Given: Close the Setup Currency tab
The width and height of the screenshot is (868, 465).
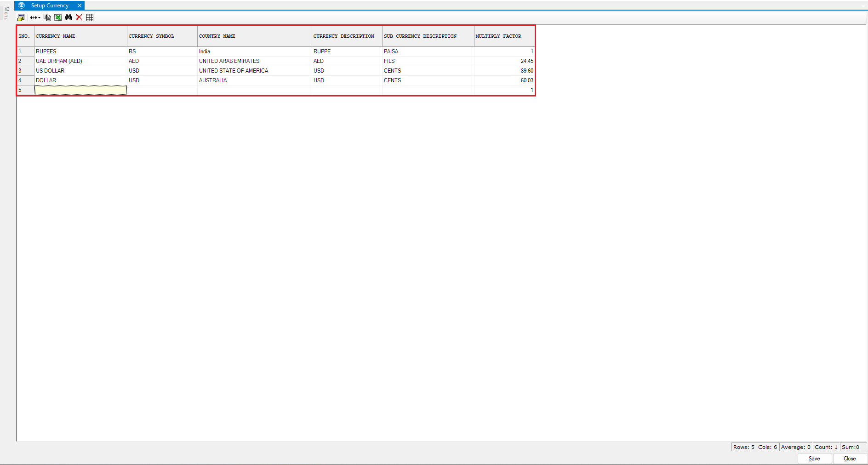Looking at the screenshot, I should 80,6.
